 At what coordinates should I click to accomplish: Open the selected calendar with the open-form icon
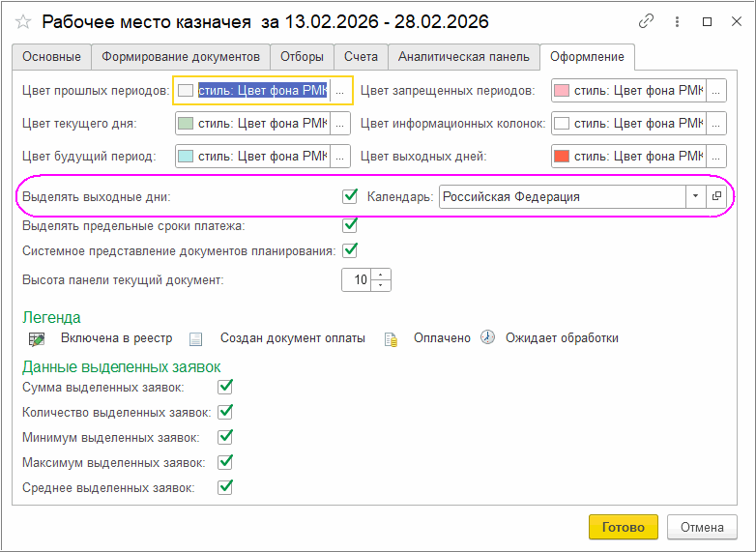(x=716, y=196)
